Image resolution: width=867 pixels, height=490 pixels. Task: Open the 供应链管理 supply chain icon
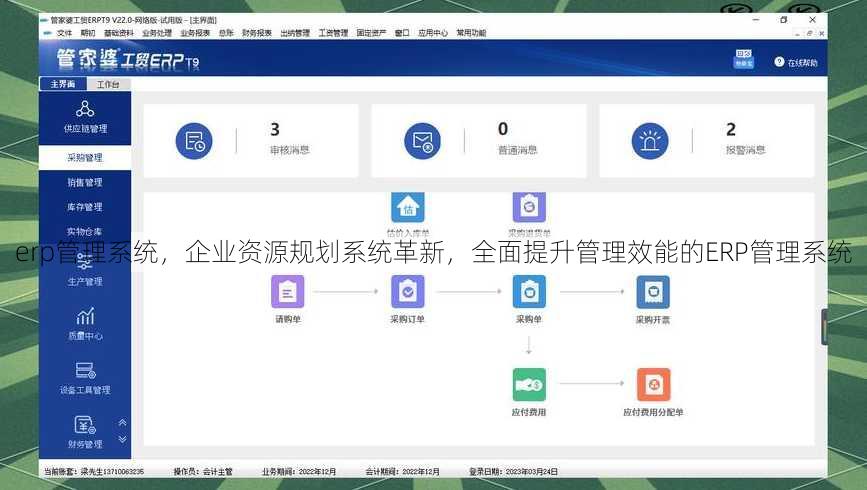click(x=85, y=109)
